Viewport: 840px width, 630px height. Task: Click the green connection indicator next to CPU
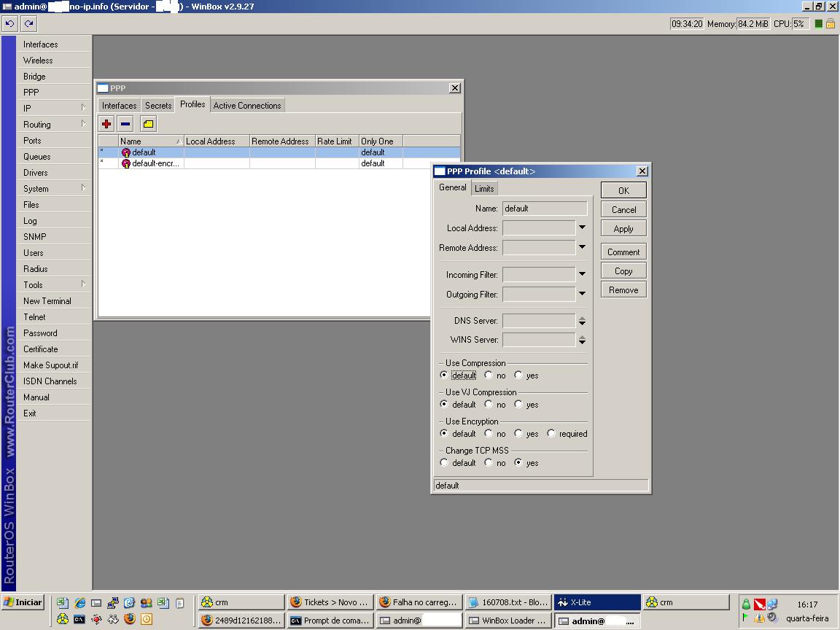click(818, 23)
